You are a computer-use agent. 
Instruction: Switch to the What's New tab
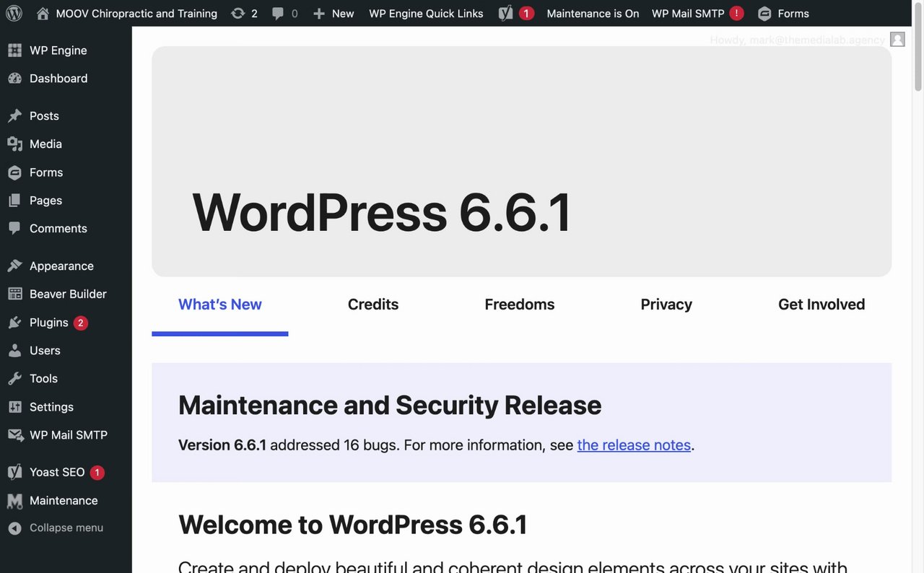220,305
